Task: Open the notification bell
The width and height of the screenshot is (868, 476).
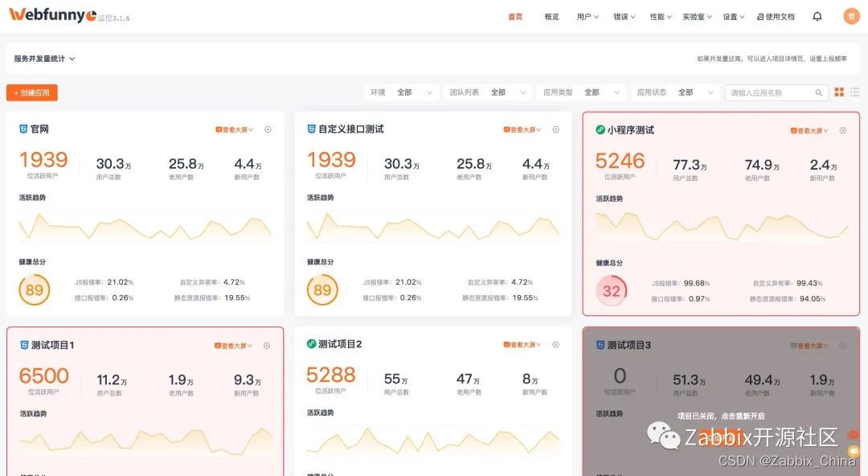Action: point(817,17)
